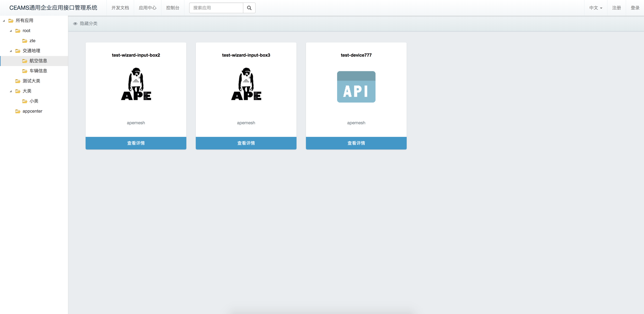This screenshot has width=644, height=314.
Task: Open the APE logo of test-wizard-input-box3
Action: coord(246,84)
